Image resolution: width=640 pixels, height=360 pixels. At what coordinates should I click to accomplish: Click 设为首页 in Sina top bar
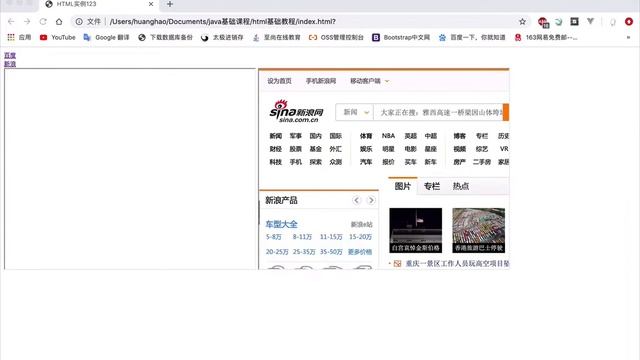coord(280,81)
